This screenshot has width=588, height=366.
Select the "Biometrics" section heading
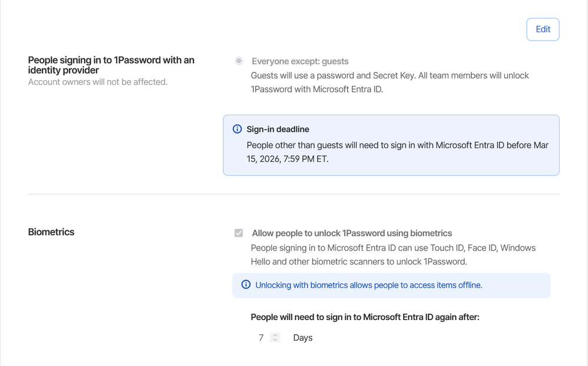pyautogui.click(x=51, y=232)
